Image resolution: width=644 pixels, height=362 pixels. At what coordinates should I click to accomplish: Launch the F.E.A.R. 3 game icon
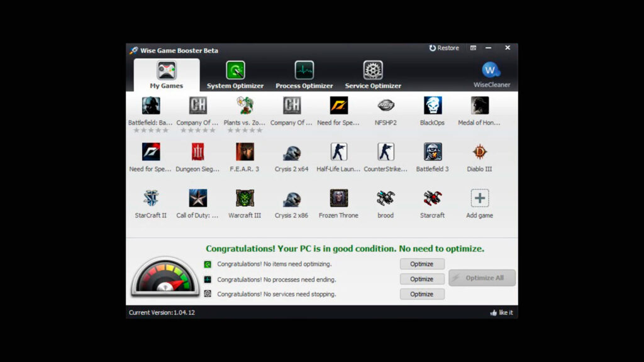pyautogui.click(x=245, y=152)
